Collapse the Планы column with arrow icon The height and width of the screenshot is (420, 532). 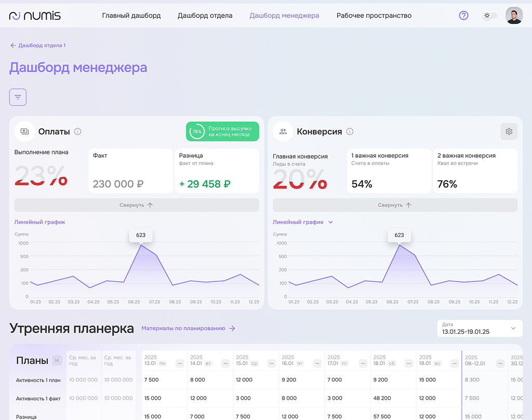pyautogui.click(x=57, y=361)
